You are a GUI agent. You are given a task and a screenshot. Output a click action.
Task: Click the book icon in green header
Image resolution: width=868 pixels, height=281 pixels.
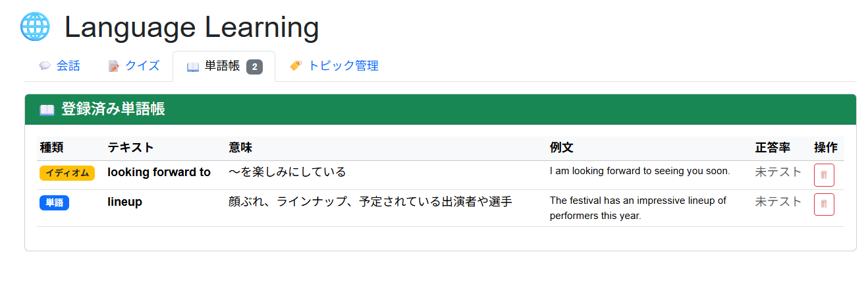(x=47, y=110)
